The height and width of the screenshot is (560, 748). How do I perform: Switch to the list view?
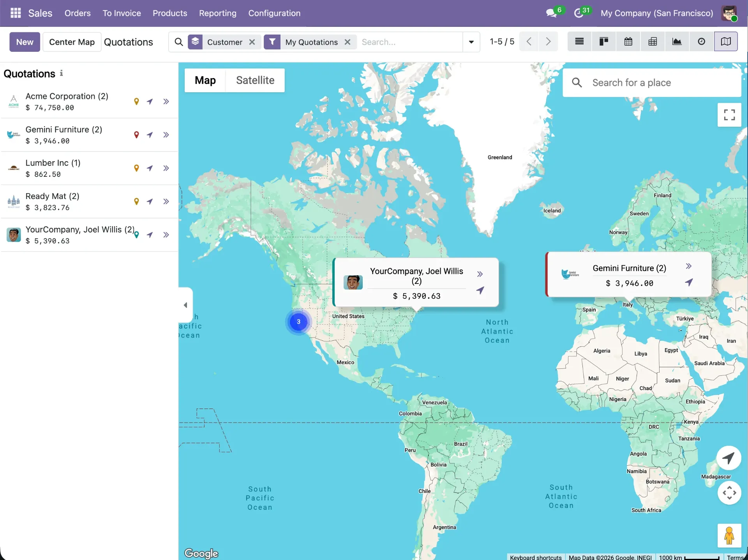click(x=579, y=41)
